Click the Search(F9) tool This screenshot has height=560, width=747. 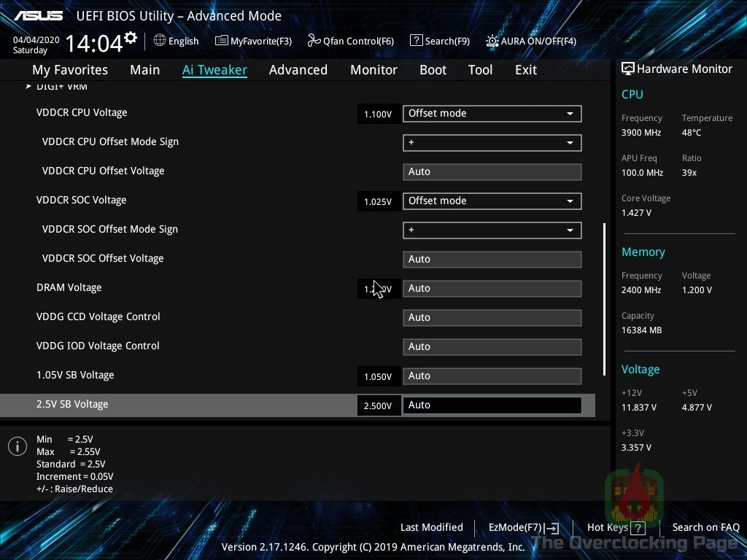click(440, 41)
